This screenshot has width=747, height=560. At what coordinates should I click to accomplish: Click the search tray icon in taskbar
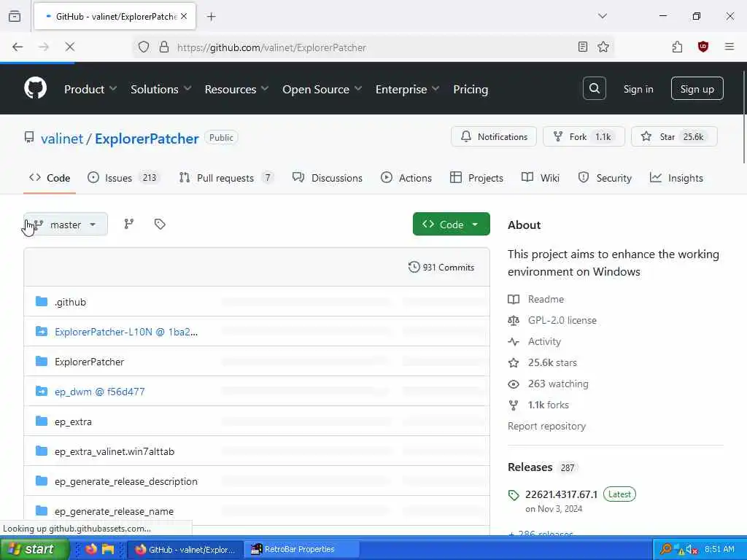[665, 550]
